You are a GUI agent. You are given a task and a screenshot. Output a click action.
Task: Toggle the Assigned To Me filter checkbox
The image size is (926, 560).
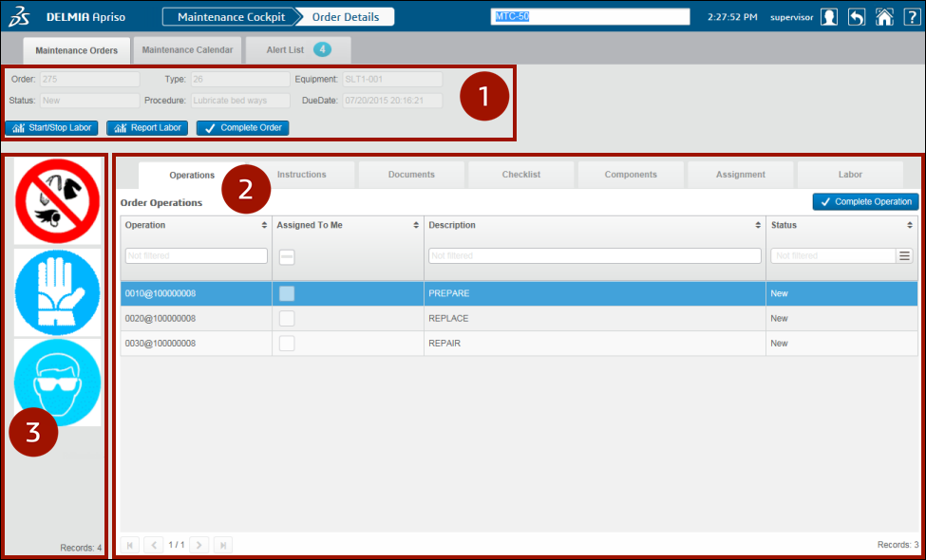point(287,256)
